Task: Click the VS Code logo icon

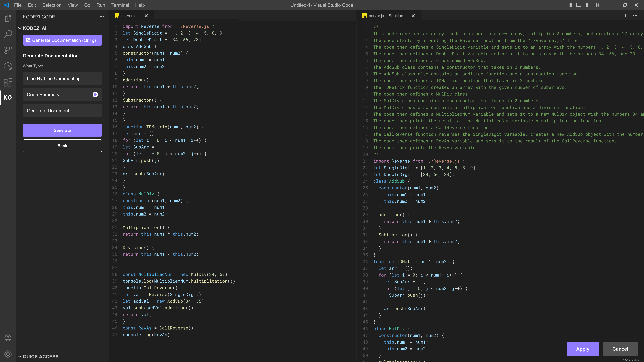Action: (x=7, y=5)
